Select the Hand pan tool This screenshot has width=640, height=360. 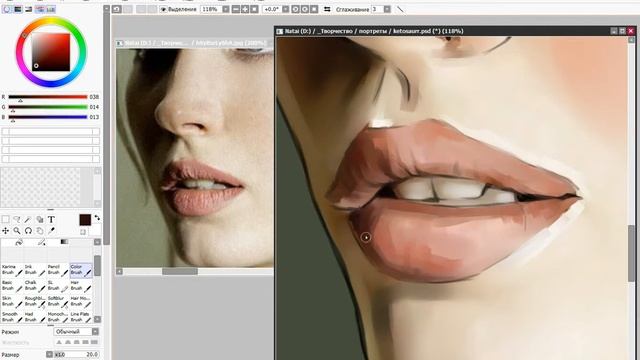point(40,231)
